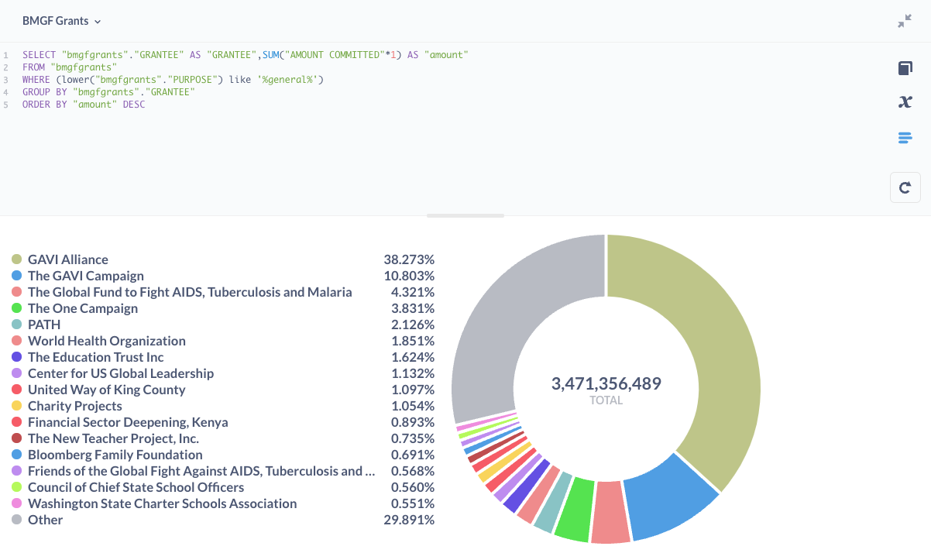The height and width of the screenshot is (560, 931).
Task: Click the yellow Charity Projects legend dot
Action: [x=16, y=406]
